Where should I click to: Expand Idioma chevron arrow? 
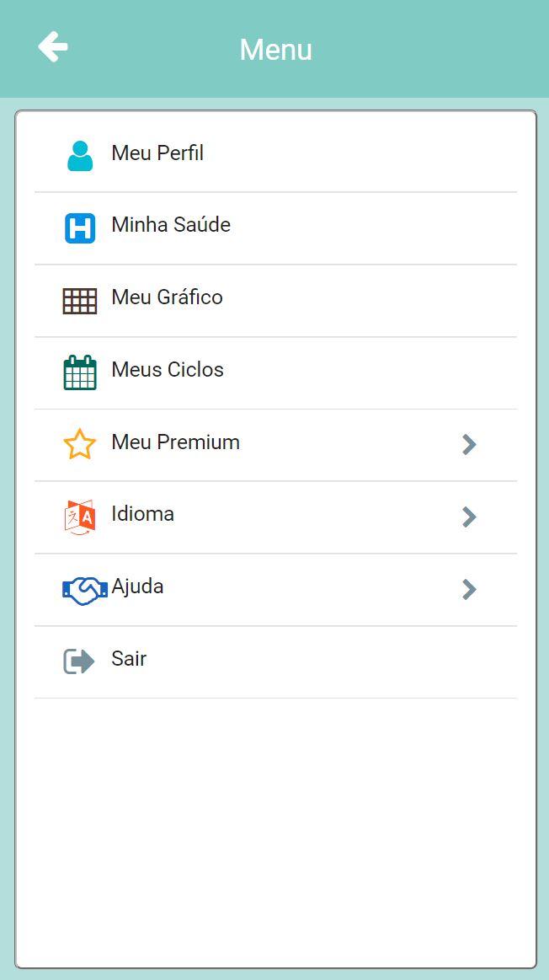click(469, 517)
